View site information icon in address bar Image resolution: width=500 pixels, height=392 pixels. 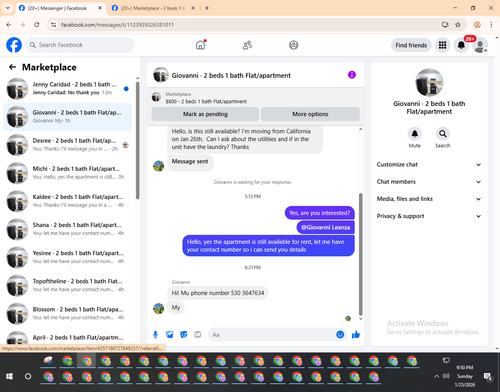[53, 25]
